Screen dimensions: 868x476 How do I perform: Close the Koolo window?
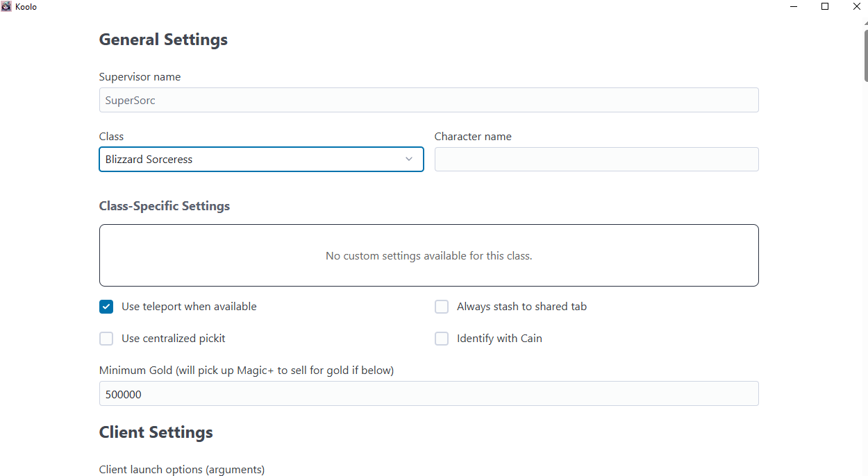pos(856,6)
